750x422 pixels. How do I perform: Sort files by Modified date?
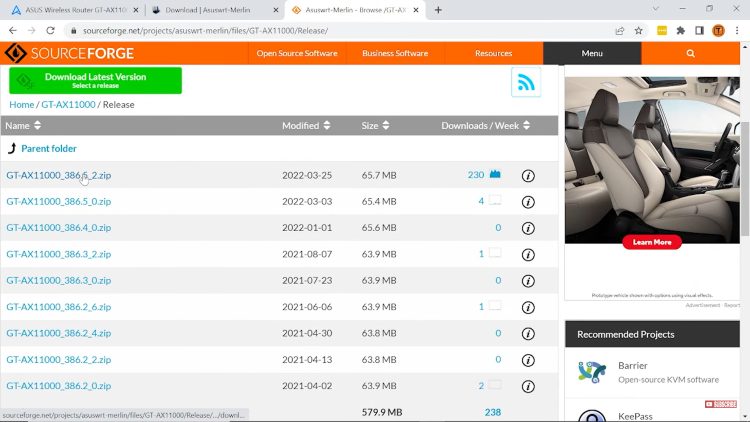(306, 126)
